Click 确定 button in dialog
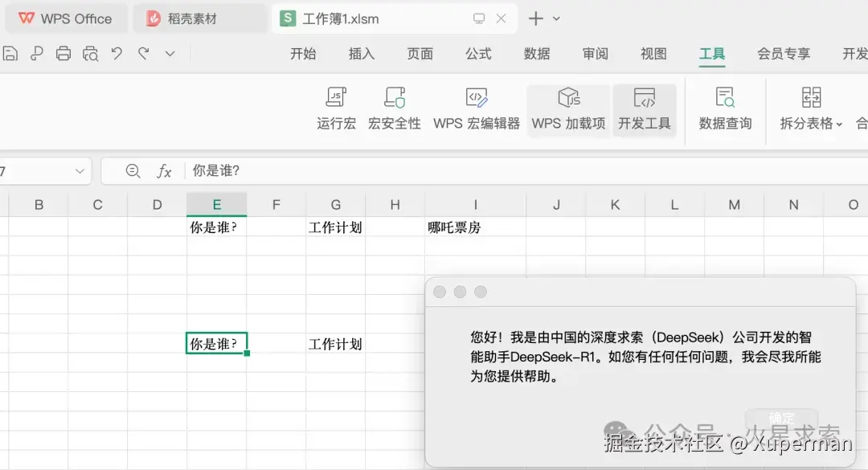 [781, 419]
